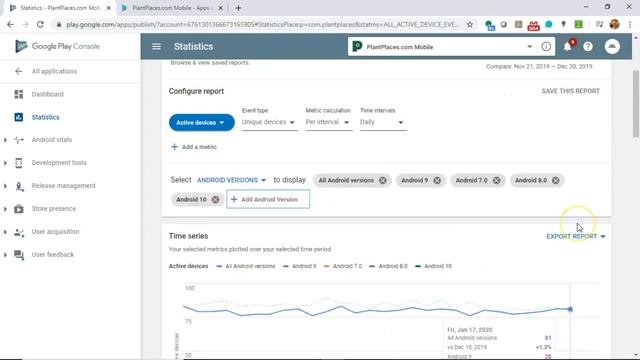This screenshot has width=640, height=360.
Task: Open the notifications bell
Action: tap(568, 47)
